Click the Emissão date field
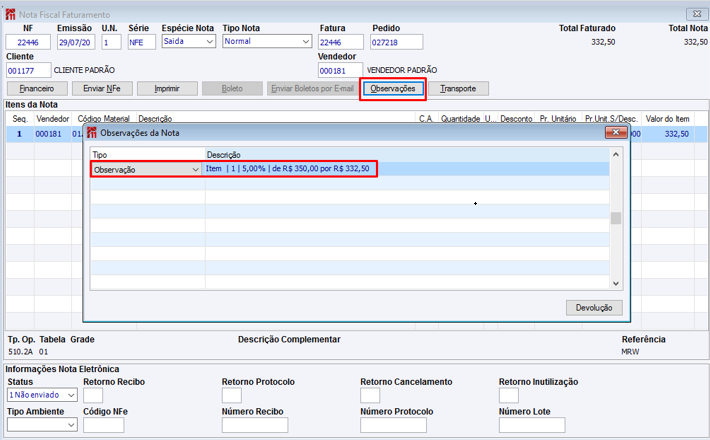 [76, 42]
